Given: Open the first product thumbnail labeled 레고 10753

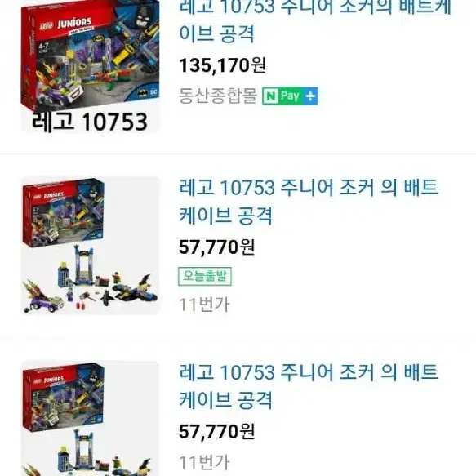Looking at the screenshot, I should point(90,66).
